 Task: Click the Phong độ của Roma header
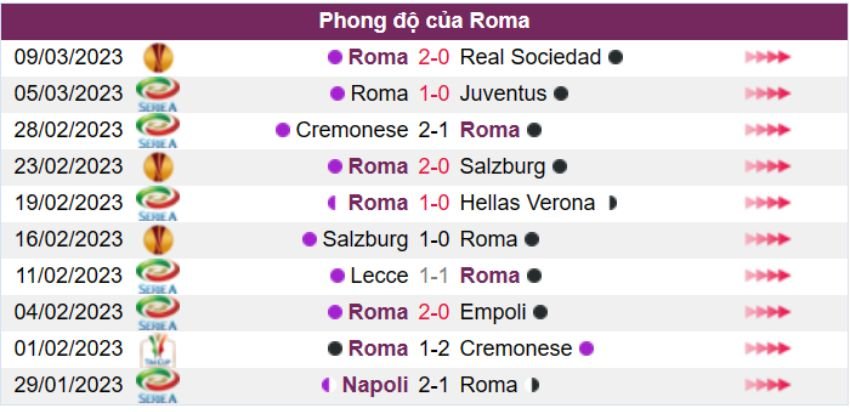425,20
